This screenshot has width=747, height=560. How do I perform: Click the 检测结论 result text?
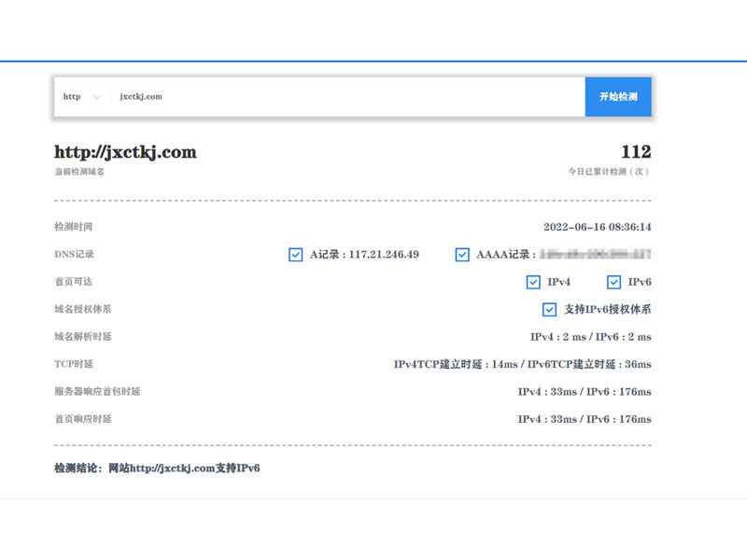[x=157, y=468]
